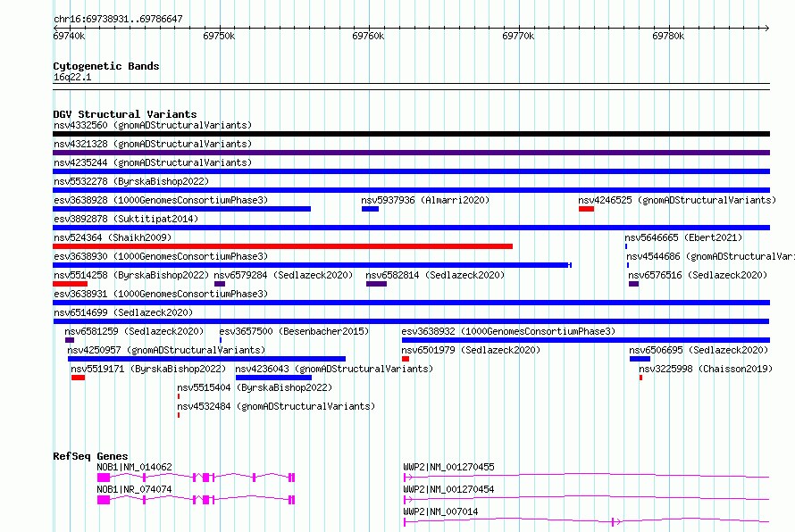The height and width of the screenshot is (532, 795).
Task: Open WWP2|NM_007014 transcript label
Action: click(x=440, y=511)
